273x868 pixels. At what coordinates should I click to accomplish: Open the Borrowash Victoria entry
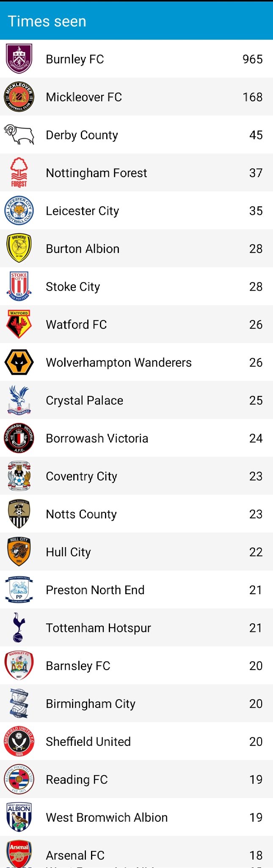[136, 438]
